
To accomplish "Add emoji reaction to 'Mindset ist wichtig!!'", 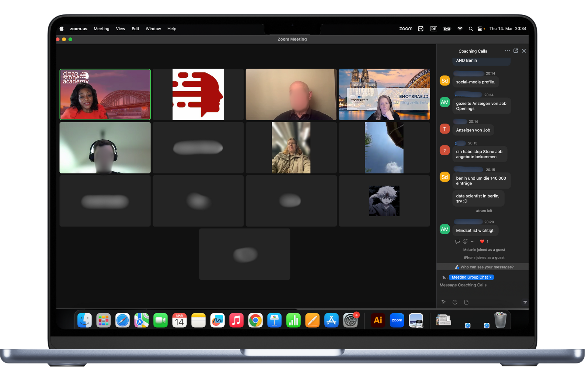I will (465, 241).
